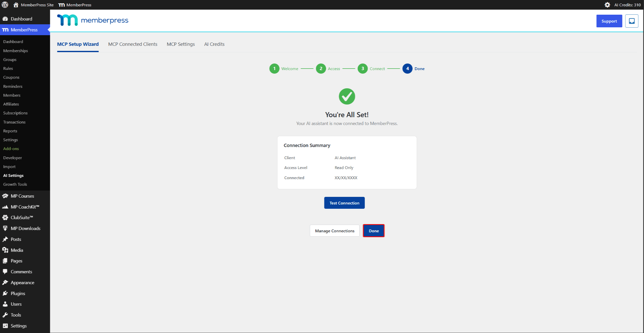Click the memberpress logo in header
Image resolution: width=644 pixels, height=333 pixels.
click(x=93, y=20)
